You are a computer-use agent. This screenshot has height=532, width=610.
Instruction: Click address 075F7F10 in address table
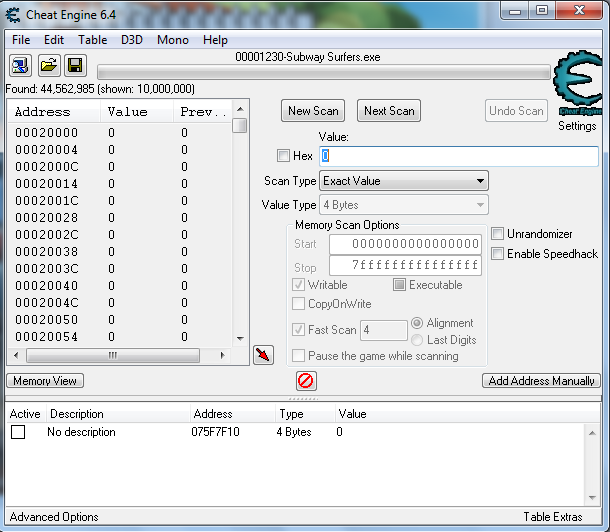coord(216,432)
